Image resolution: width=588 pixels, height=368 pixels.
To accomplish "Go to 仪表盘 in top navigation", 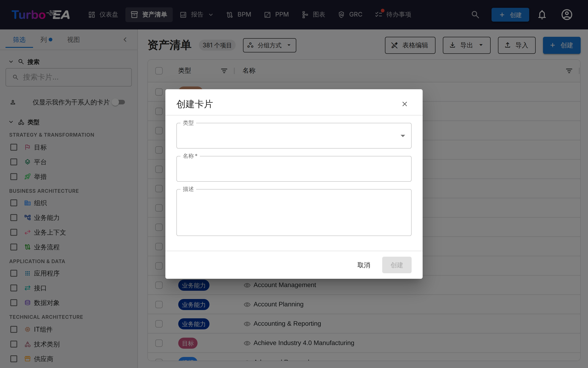I will pyautogui.click(x=103, y=14).
